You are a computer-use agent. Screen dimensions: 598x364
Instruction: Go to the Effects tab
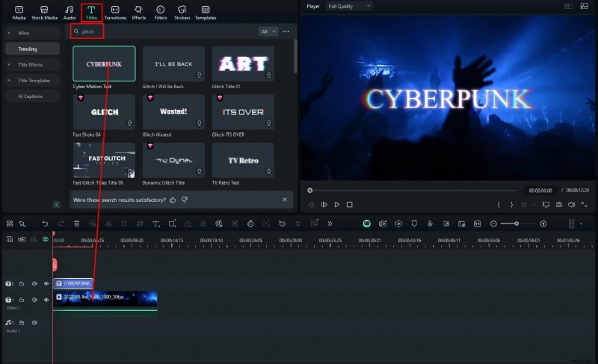[139, 12]
